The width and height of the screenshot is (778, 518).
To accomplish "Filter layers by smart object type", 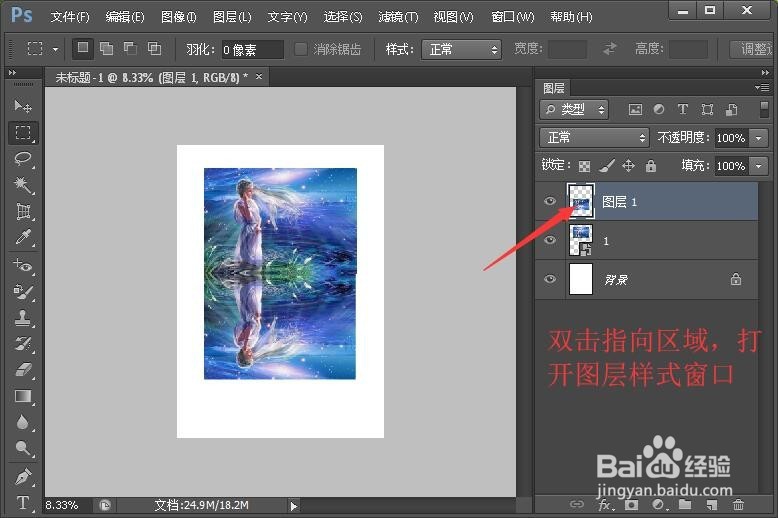I will [731, 110].
